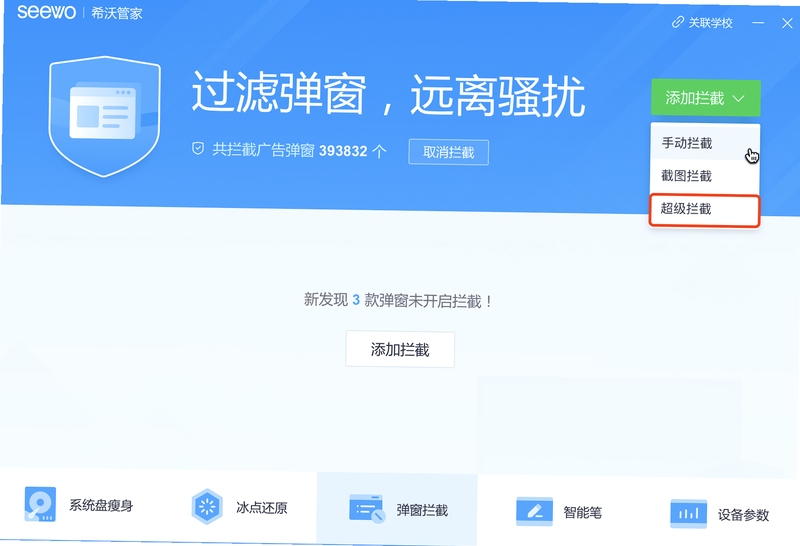Viewport: 800px width, 546px height.
Task: Choose 截图拦截 in the dropdown list
Action: click(705, 176)
